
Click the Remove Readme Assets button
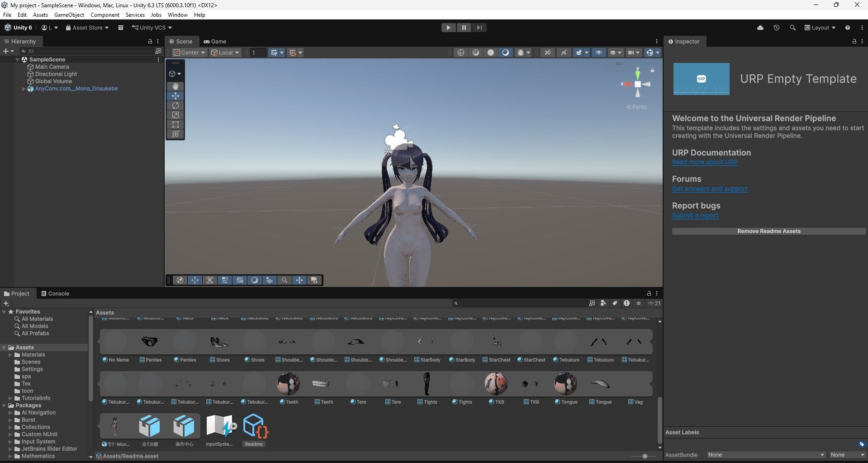point(769,231)
